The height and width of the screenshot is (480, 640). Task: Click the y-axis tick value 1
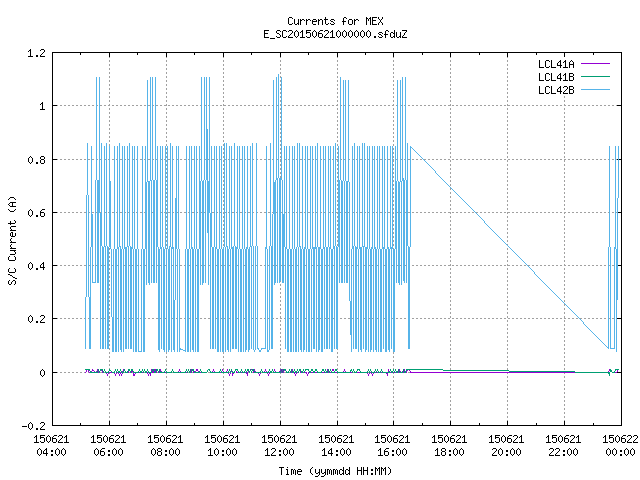(42, 107)
